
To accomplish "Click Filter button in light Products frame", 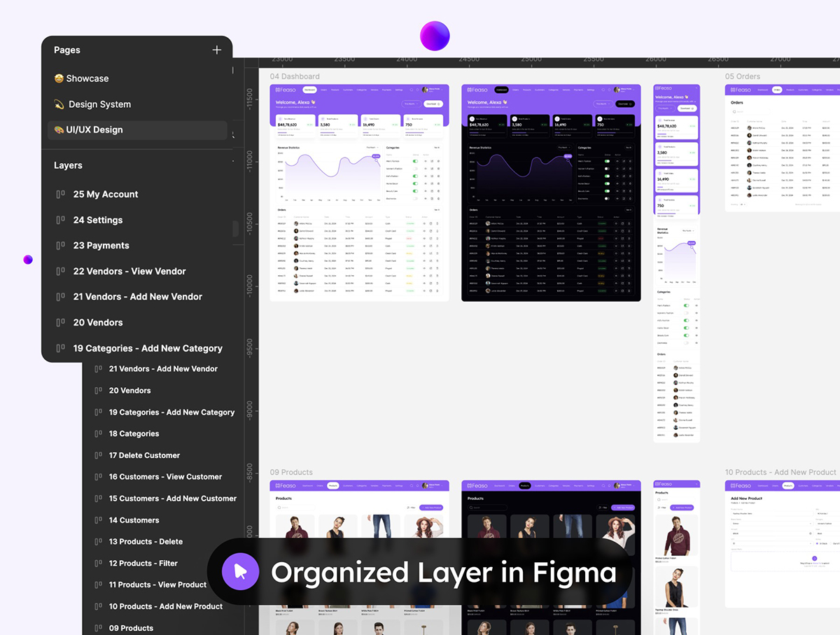I will click(x=410, y=507).
